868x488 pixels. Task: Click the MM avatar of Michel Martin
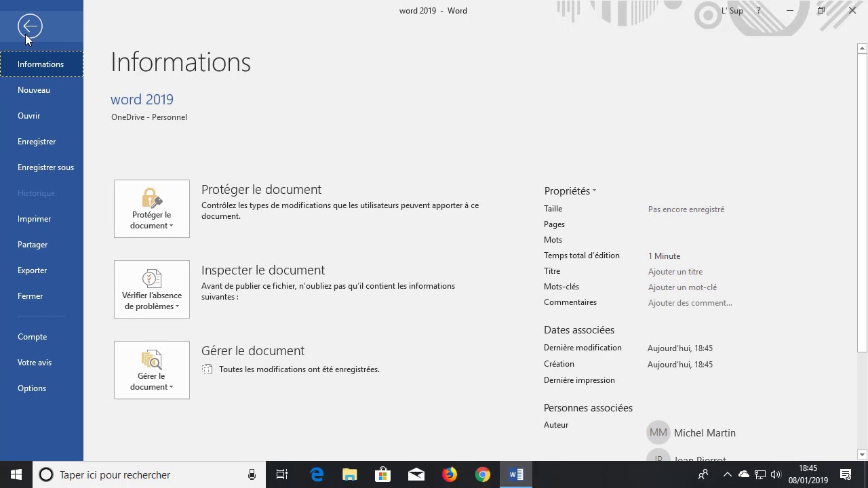pyautogui.click(x=658, y=432)
